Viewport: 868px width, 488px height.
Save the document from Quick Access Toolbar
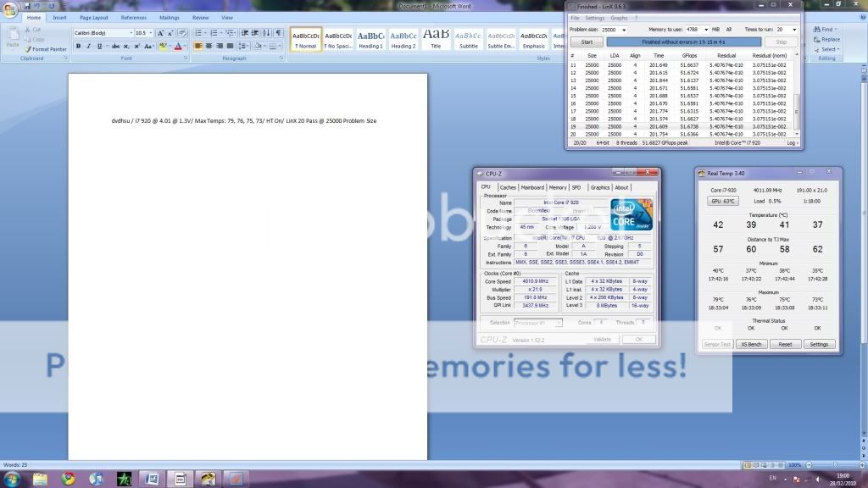pos(26,6)
